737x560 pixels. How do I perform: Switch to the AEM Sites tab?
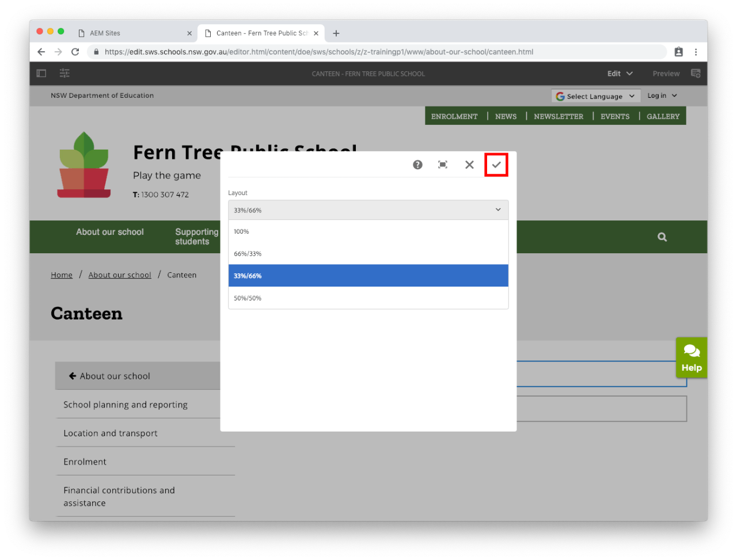tap(134, 33)
